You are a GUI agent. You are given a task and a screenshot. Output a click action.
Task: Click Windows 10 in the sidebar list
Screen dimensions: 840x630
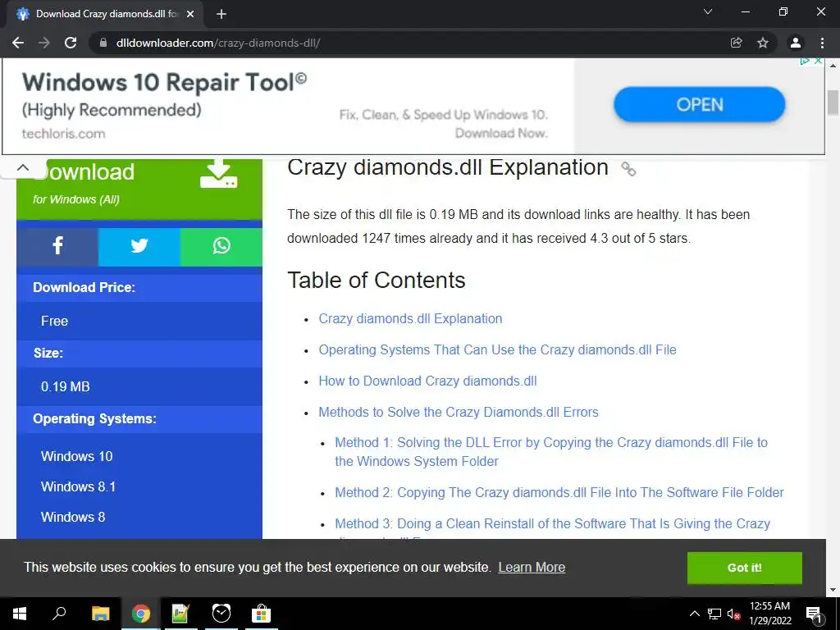[x=76, y=456]
